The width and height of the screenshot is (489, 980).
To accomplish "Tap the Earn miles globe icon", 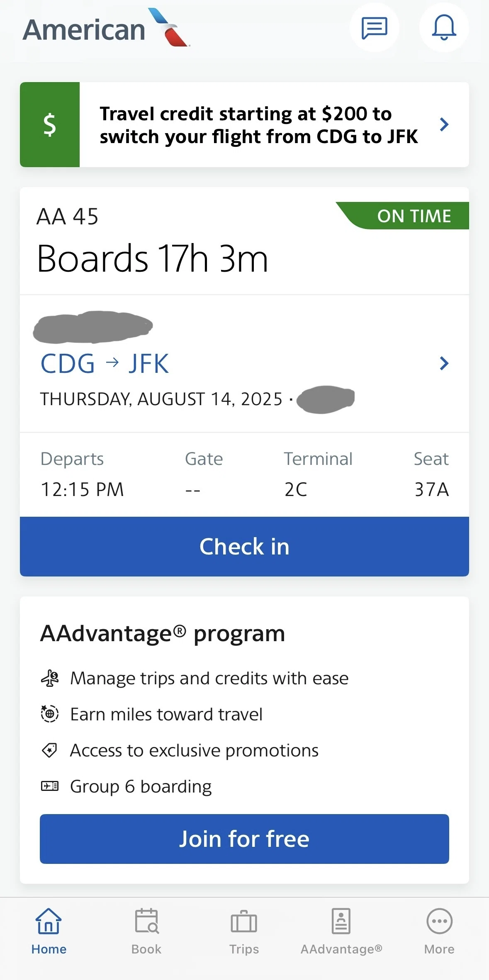I will (x=50, y=714).
